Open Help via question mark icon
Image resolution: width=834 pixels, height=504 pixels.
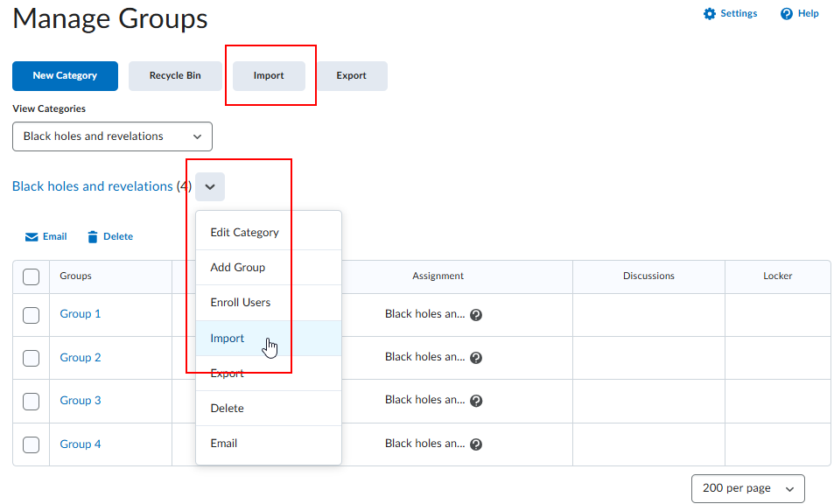(787, 14)
